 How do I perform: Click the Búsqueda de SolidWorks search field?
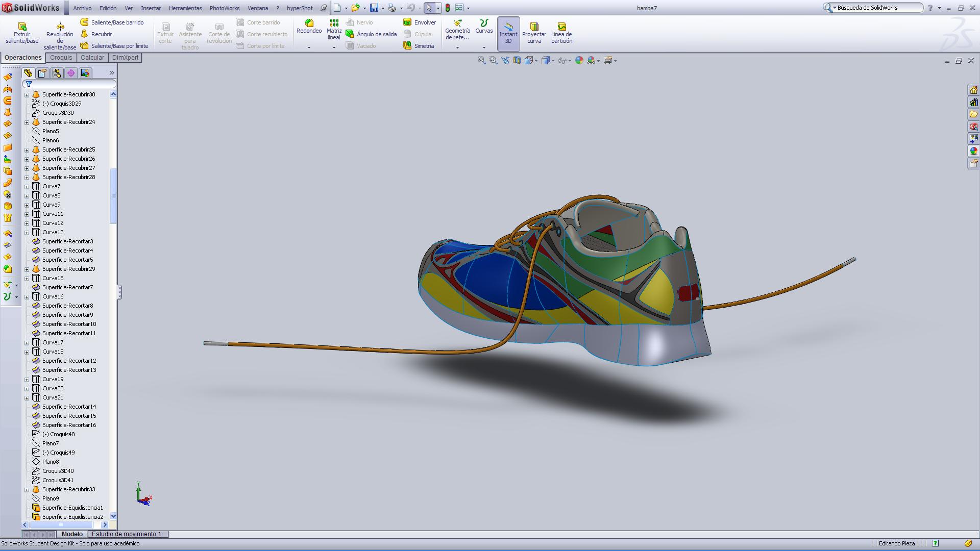pos(878,8)
